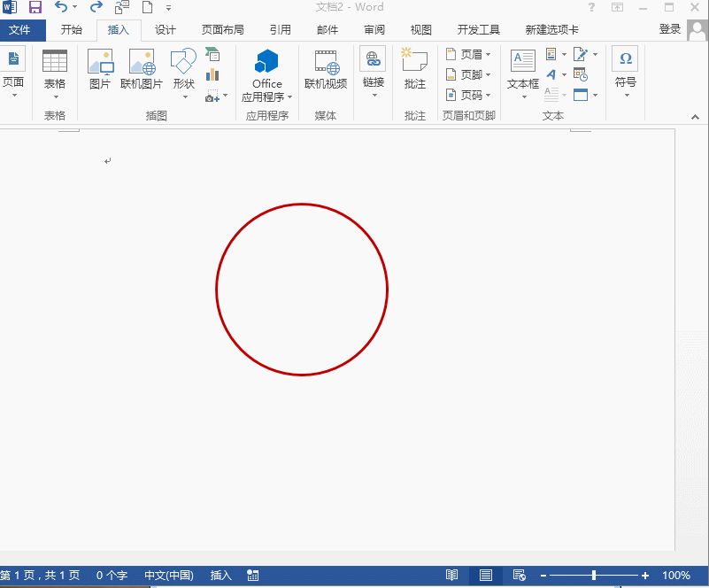Switch to Read Mode view
Screen dimensions: 709x588
[451, 576]
